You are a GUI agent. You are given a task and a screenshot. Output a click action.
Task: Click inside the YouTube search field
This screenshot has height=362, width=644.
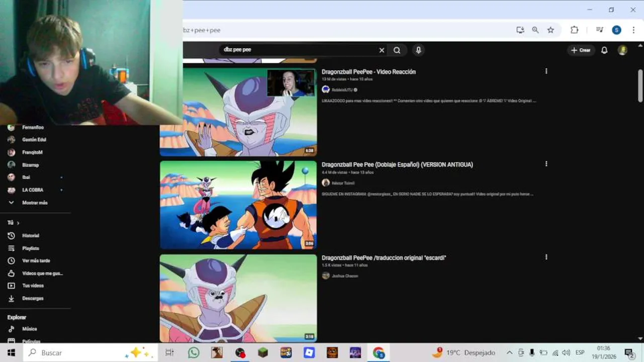[x=299, y=50]
